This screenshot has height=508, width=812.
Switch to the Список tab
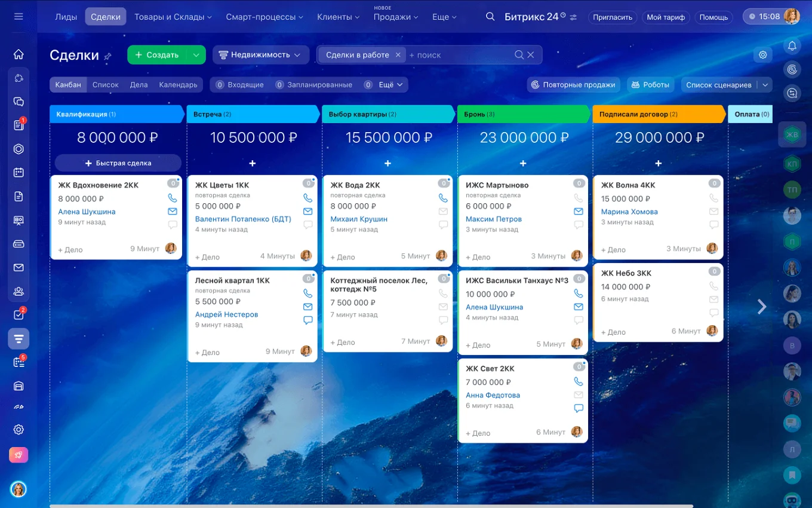coord(106,85)
